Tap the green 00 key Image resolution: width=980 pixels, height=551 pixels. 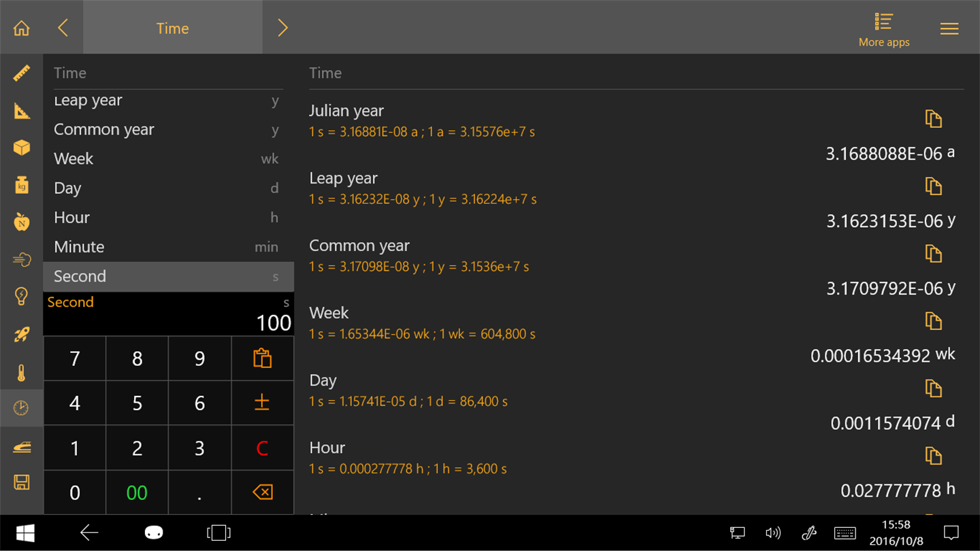click(x=137, y=492)
